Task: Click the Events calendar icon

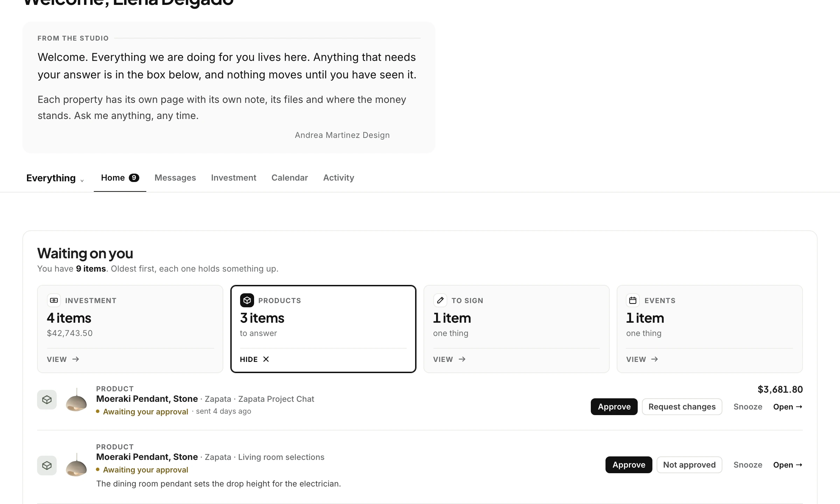Action: coord(633,300)
